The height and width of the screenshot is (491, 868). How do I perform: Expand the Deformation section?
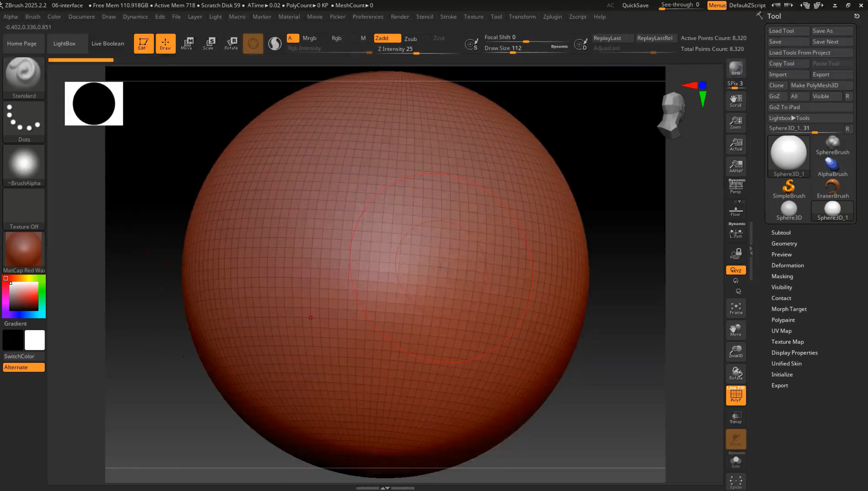coord(787,265)
